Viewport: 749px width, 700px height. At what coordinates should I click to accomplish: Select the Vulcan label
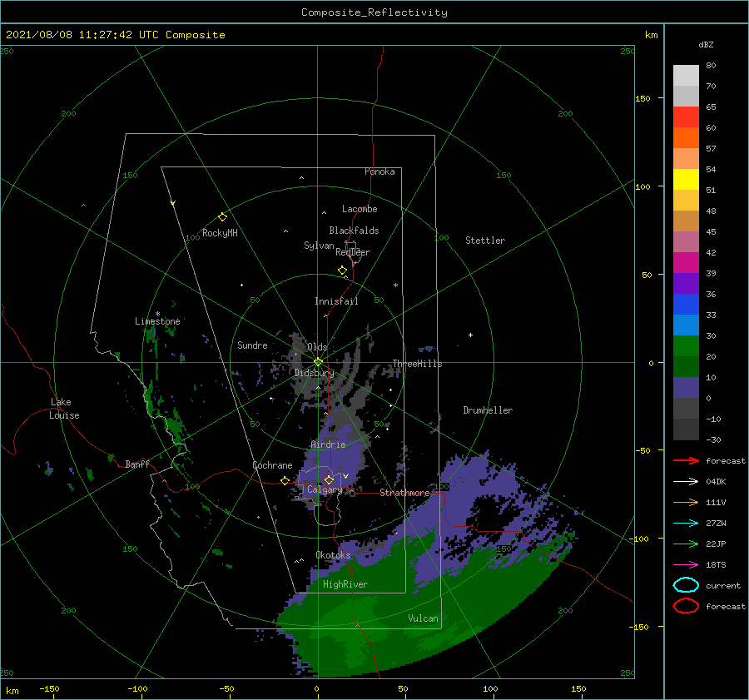click(x=423, y=618)
